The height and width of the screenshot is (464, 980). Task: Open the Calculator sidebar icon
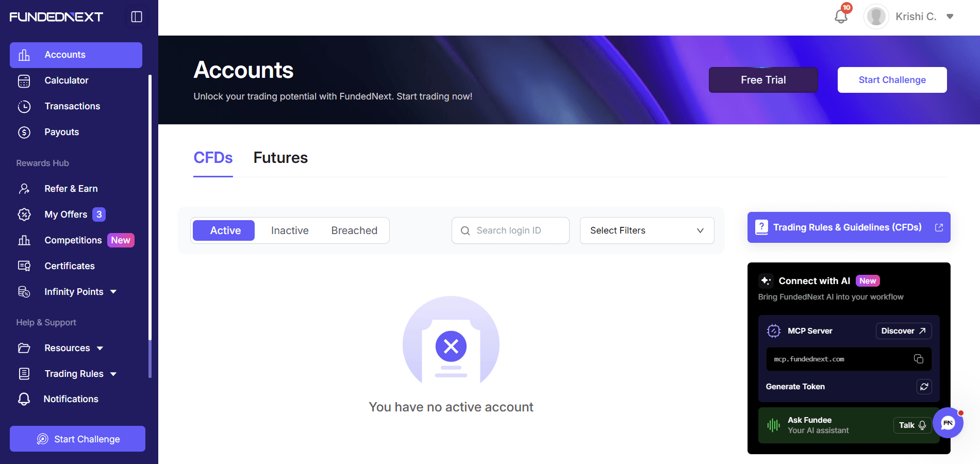pyautogui.click(x=24, y=80)
